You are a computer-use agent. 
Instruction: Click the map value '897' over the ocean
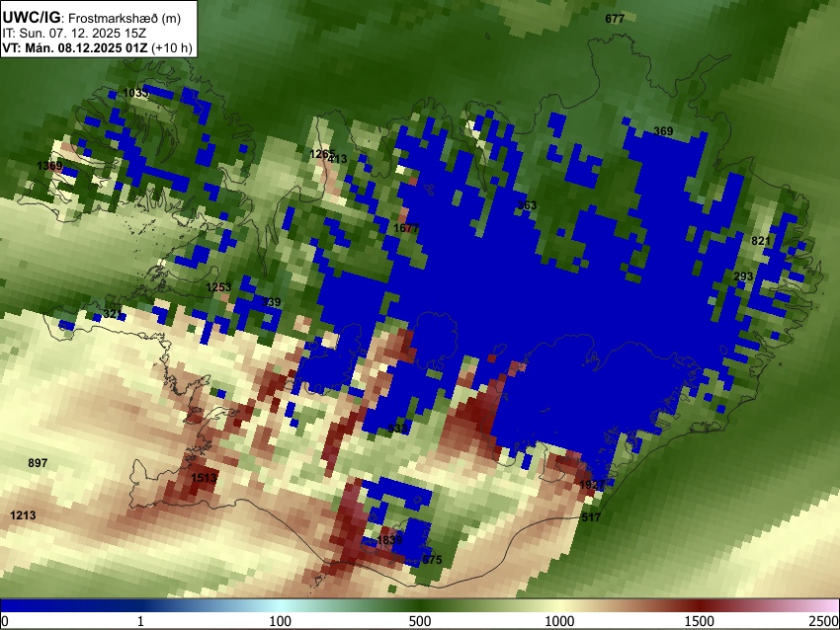[x=38, y=463]
